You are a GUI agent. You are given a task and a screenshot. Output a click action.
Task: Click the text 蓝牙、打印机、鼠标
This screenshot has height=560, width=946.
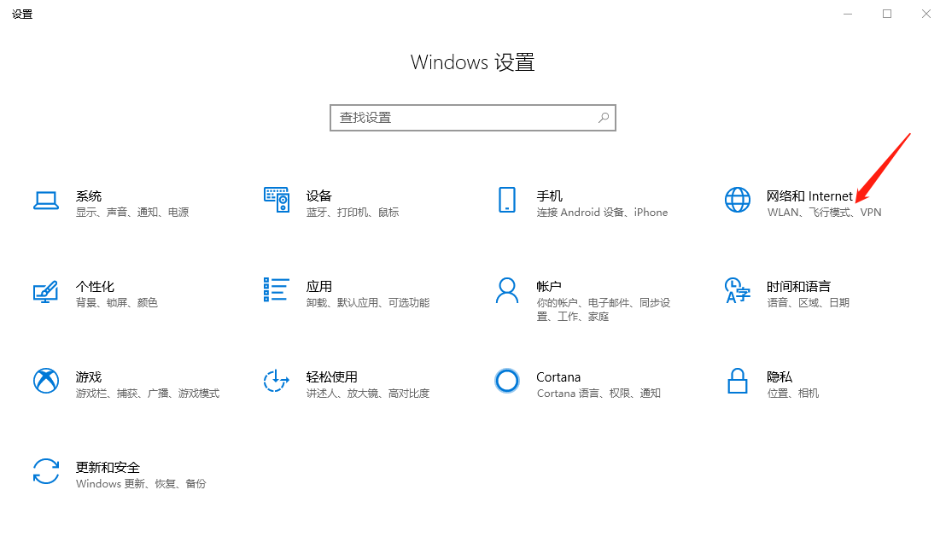coord(353,213)
